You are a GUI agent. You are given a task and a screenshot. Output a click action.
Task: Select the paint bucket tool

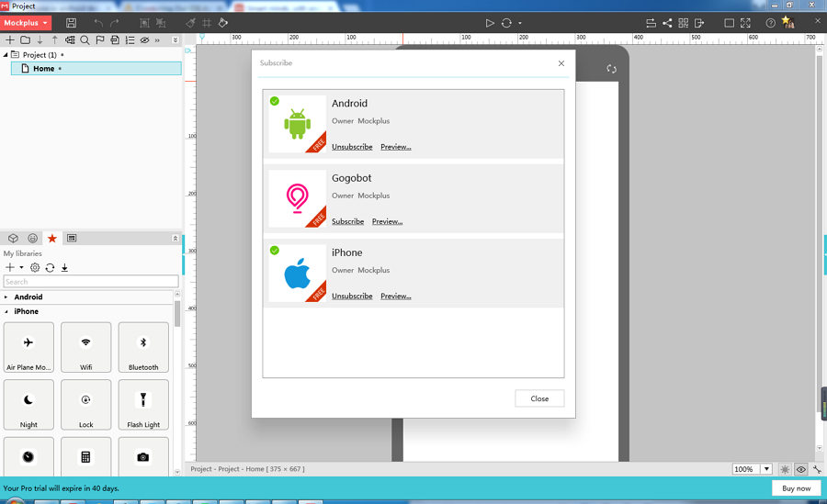click(223, 23)
